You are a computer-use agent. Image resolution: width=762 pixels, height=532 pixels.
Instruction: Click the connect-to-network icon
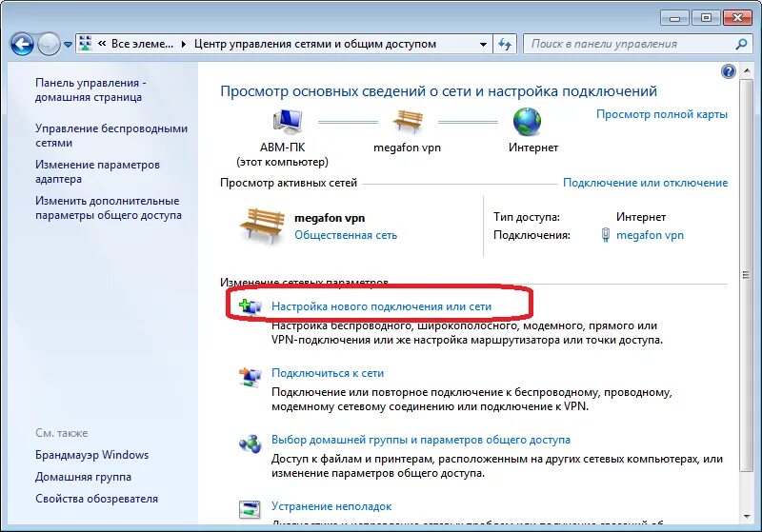[251, 376]
